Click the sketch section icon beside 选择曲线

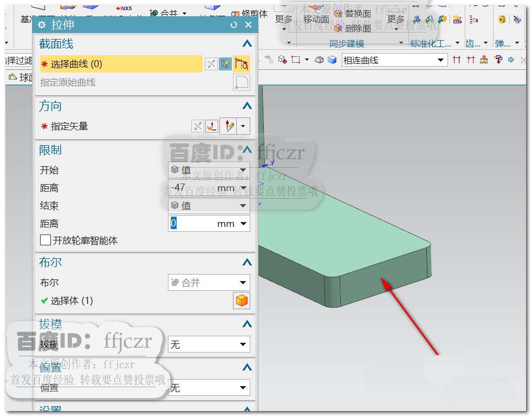225,64
